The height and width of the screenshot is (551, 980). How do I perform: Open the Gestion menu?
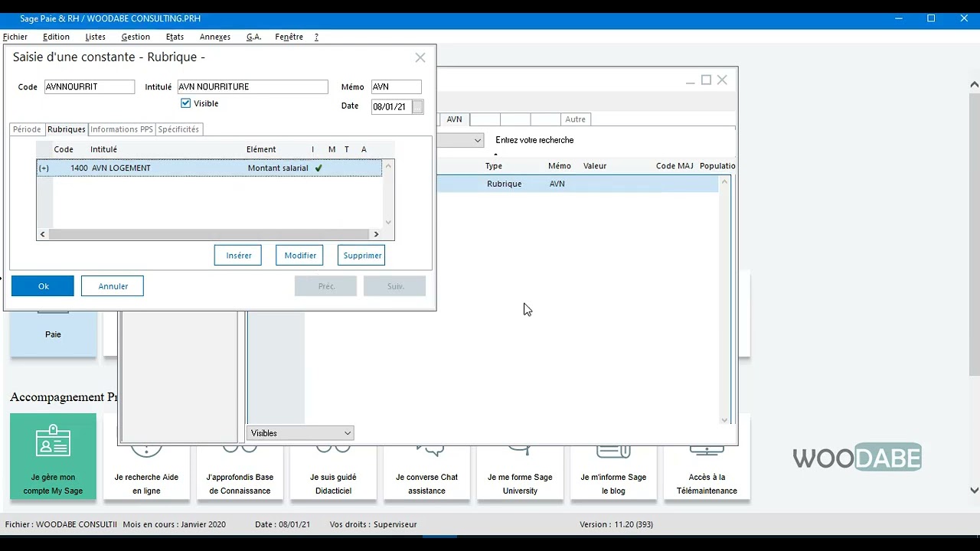[x=136, y=37]
